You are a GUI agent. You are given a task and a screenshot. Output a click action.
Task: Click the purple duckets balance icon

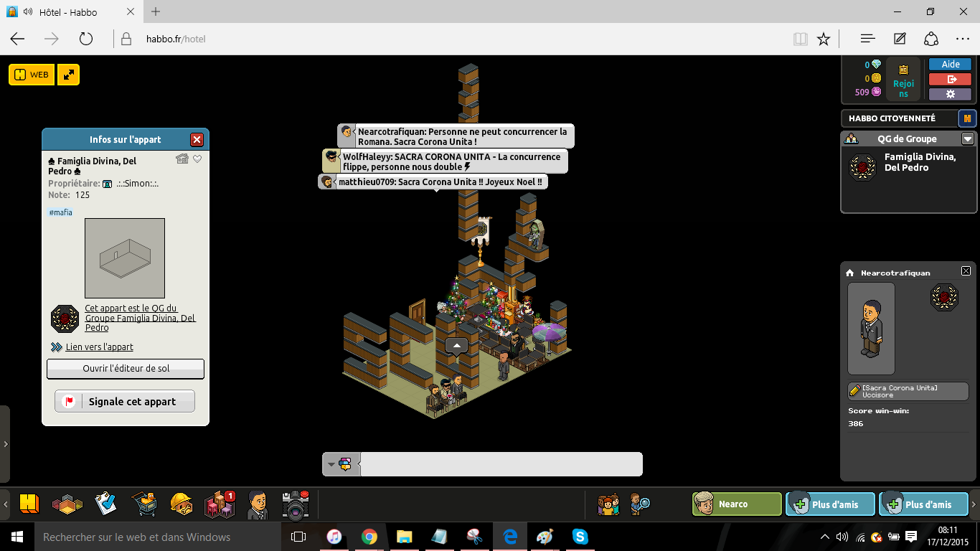(876, 92)
